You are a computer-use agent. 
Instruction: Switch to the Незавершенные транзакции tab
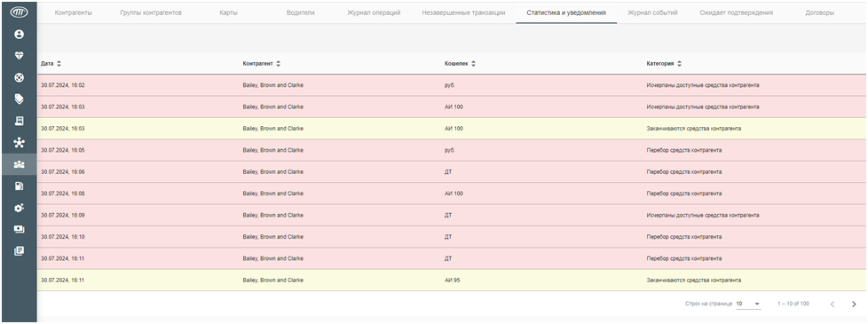click(x=463, y=12)
